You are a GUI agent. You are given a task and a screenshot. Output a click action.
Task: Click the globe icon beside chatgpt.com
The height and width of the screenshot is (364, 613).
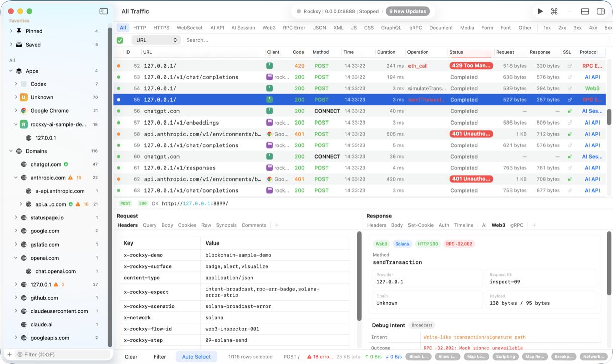pos(24,164)
